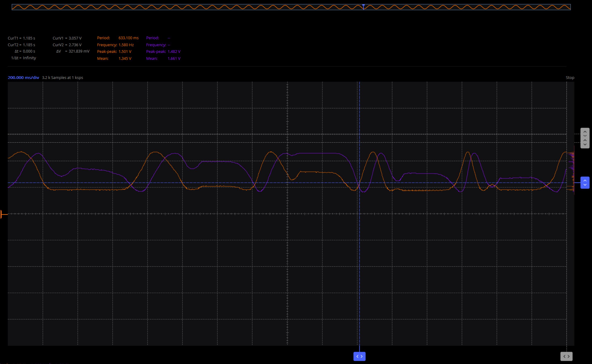Click the purple Peak-peak 1.482 V measurement

[x=163, y=52]
